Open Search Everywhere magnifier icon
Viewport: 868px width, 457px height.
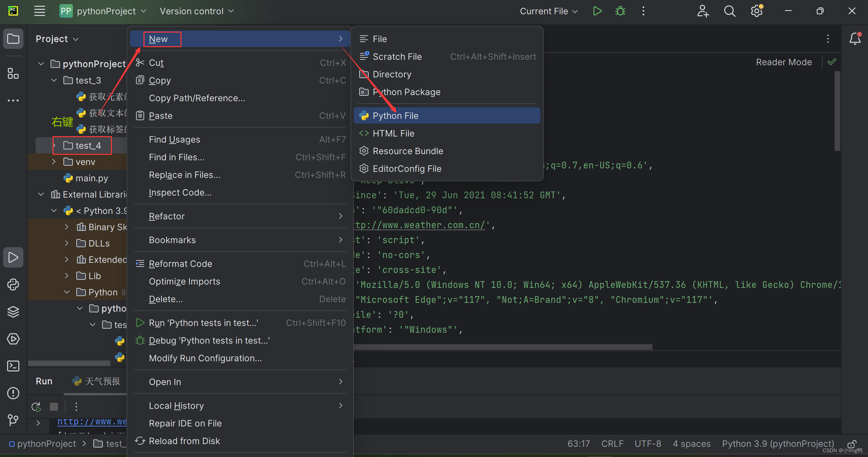[x=729, y=11]
